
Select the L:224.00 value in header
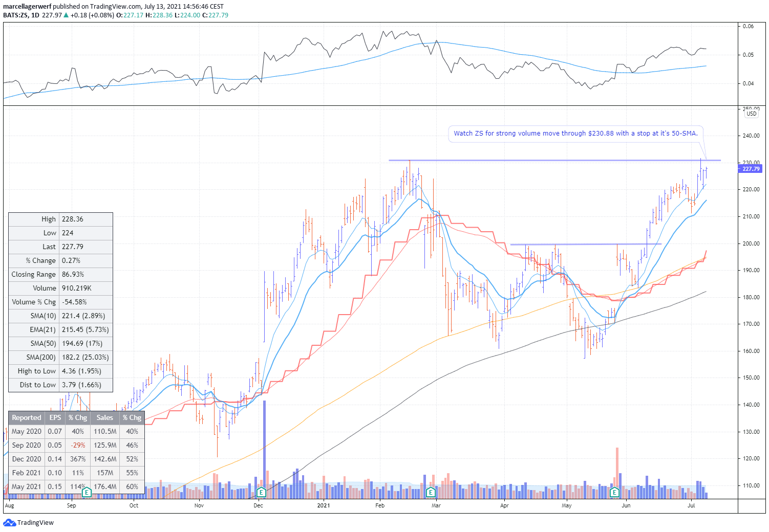[x=187, y=15]
